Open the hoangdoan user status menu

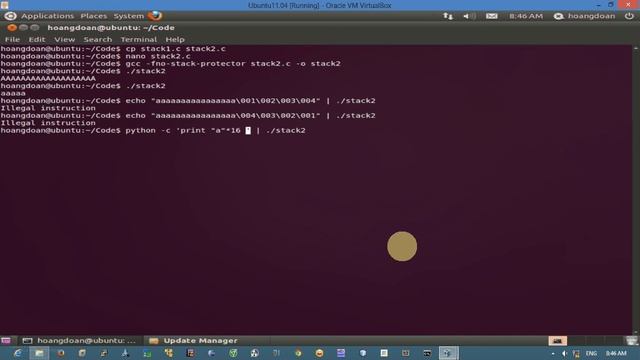pyautogui.click(x=584, y=16)
